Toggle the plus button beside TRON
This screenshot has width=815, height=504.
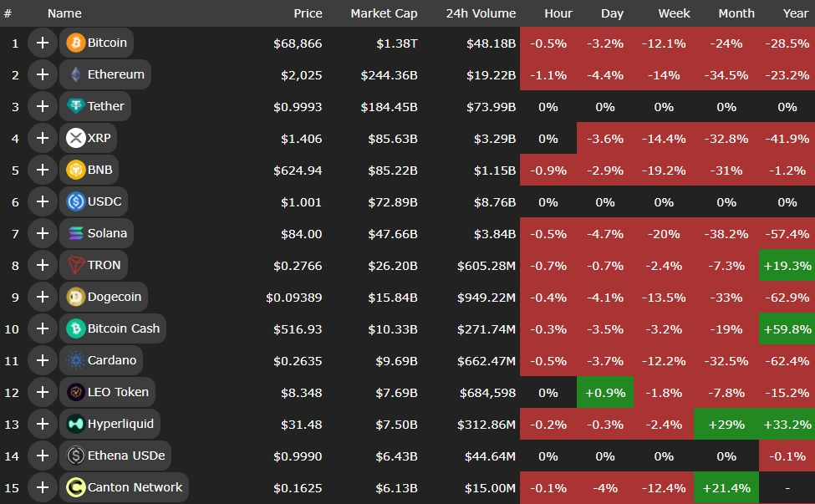coord(42,265)
